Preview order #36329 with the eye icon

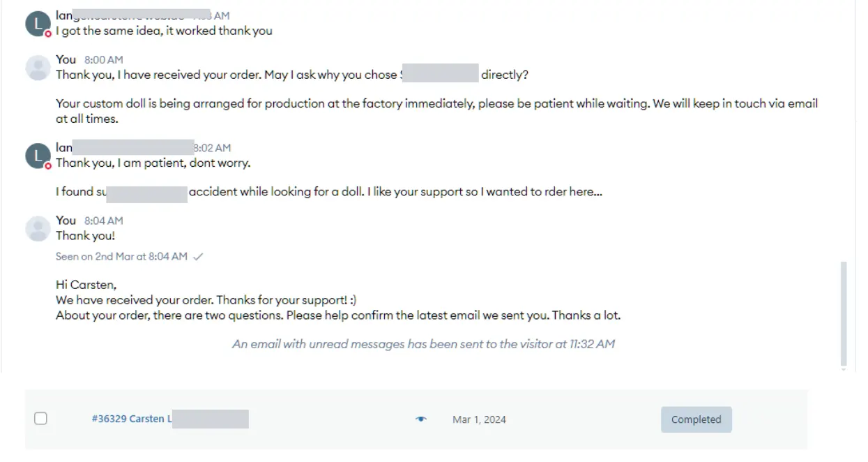[420, 419]
